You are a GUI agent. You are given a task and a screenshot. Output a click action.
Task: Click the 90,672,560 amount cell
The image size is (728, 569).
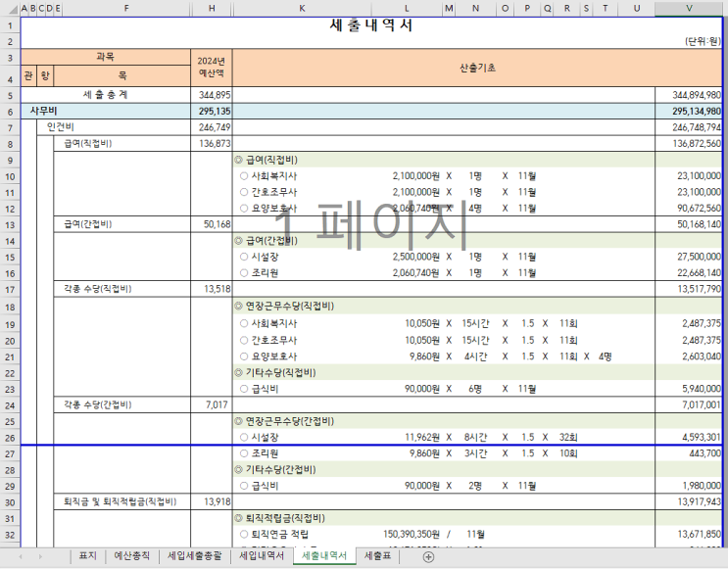tap(689, 208)
